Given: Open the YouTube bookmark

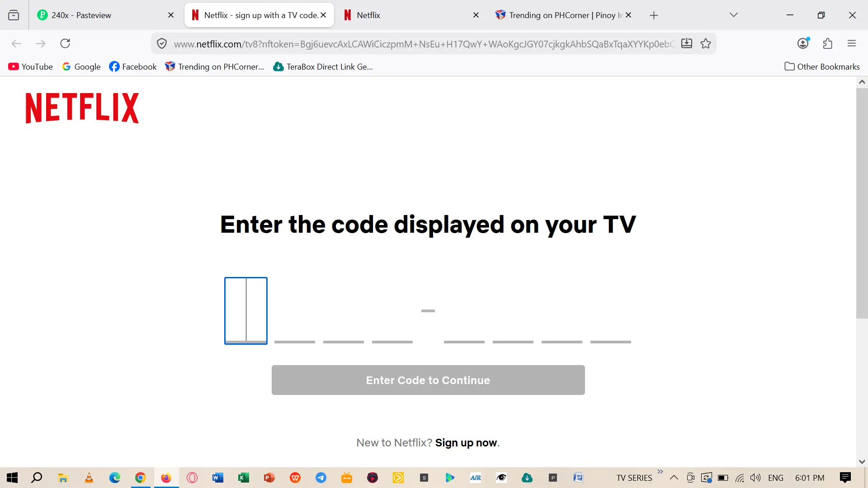Looking at the screenshot, I should click(30, 66).
